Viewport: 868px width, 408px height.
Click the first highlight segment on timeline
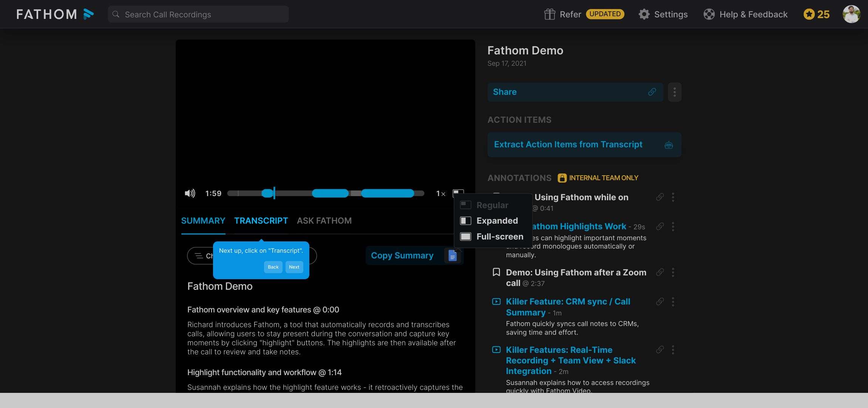[x=267, y=193]
